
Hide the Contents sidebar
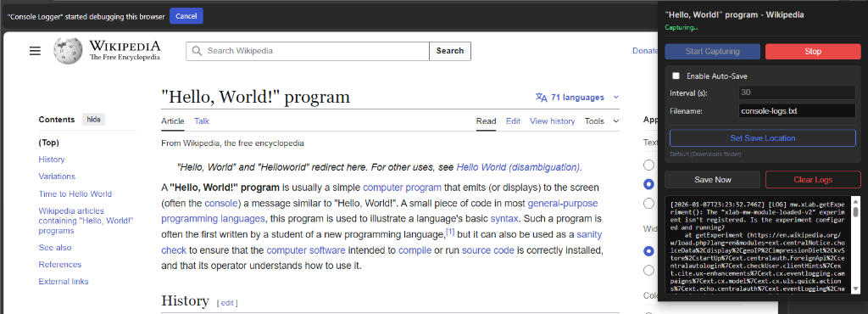[x=93, y=120]
